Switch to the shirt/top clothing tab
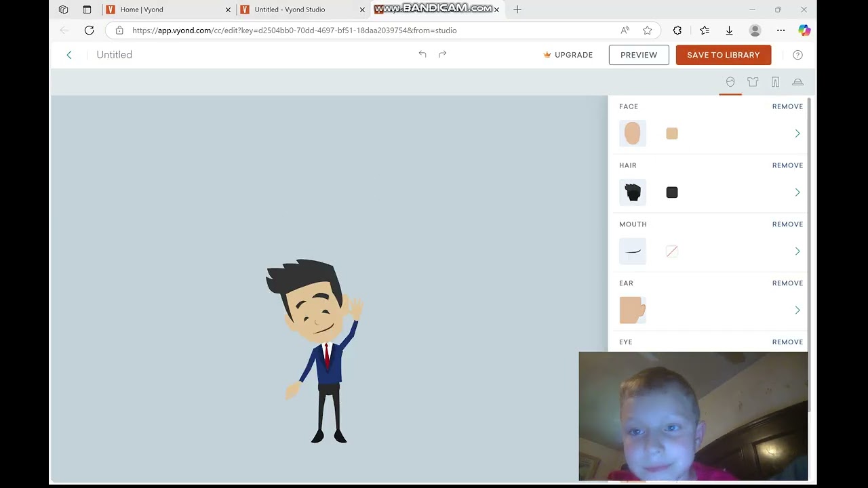 point(753,82)
